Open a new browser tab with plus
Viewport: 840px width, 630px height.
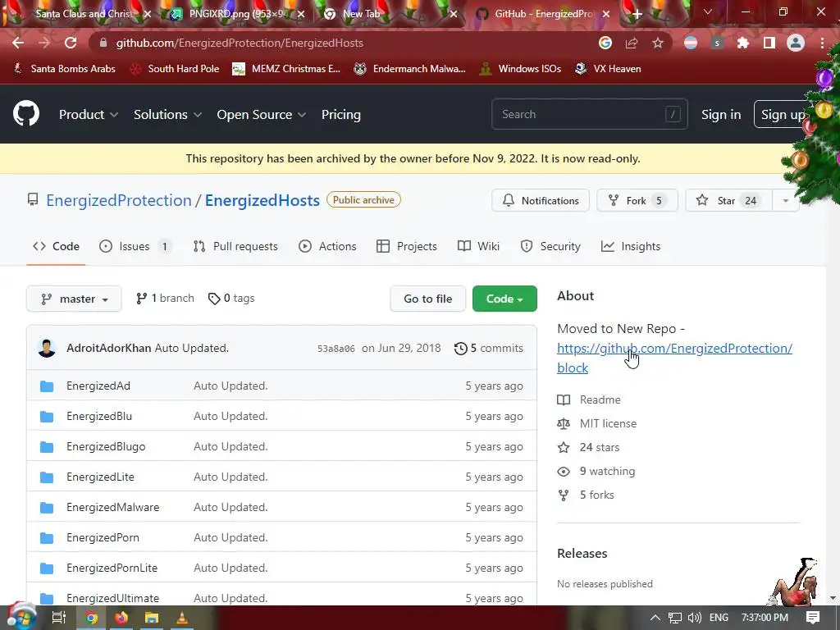coord(637,14)
